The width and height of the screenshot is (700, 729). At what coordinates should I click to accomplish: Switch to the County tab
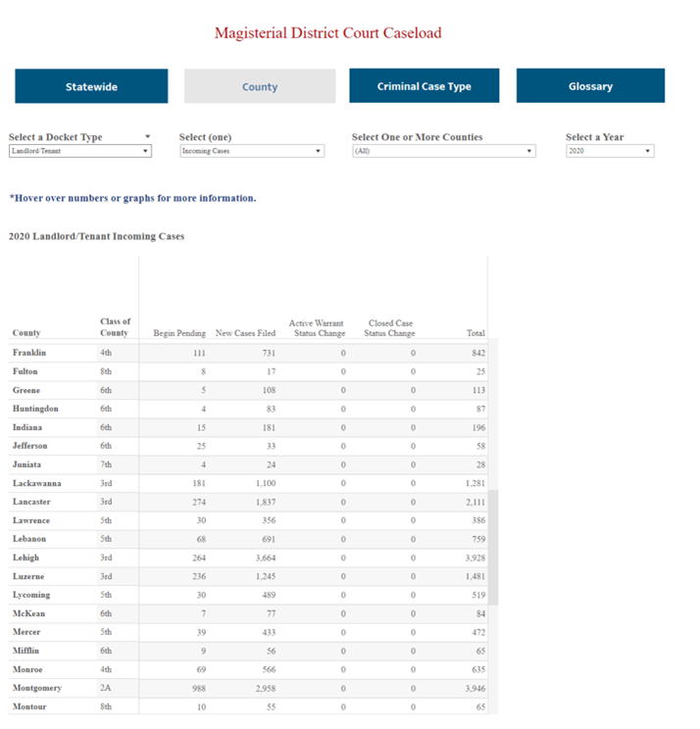coord(260,86)
